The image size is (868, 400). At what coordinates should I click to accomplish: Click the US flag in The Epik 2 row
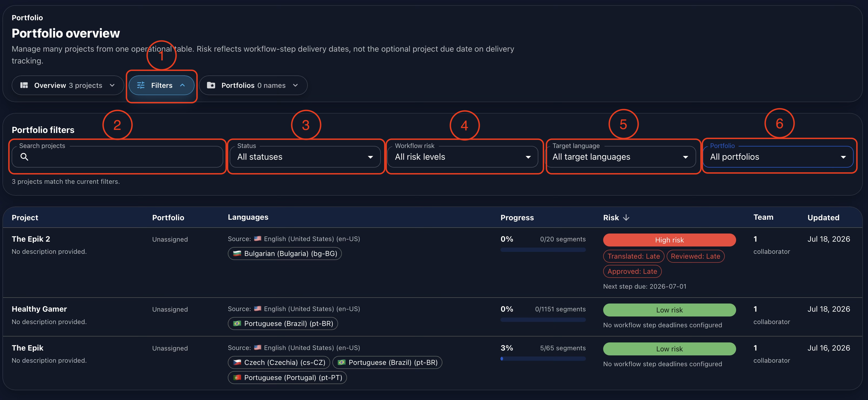pos(258,239)
